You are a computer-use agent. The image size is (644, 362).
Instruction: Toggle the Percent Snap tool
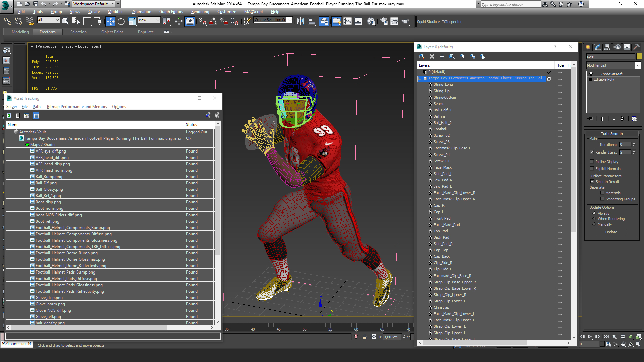point(224,21)
